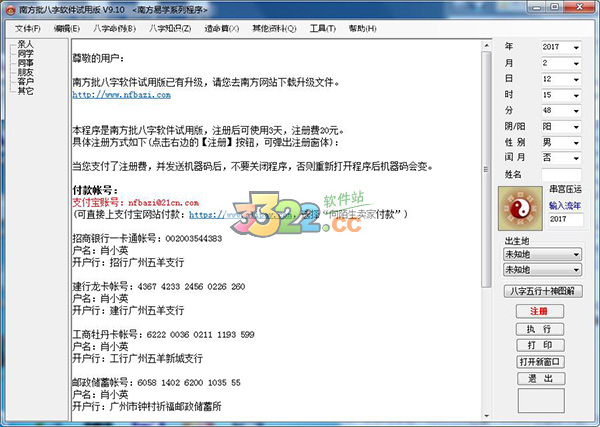Expand the 时 (hour) dropdown

click(x=576, y=95)
